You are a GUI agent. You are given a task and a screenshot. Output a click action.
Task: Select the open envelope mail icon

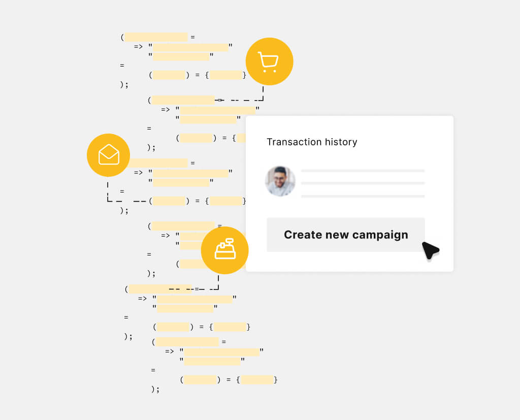point(109,155)
